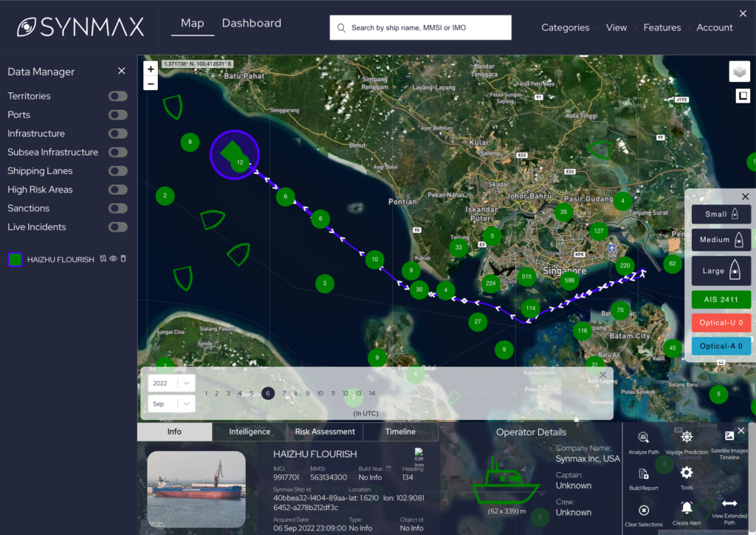
Task: Expand the Categories menu
Action: pyautogui.click(x=565, y=27)
